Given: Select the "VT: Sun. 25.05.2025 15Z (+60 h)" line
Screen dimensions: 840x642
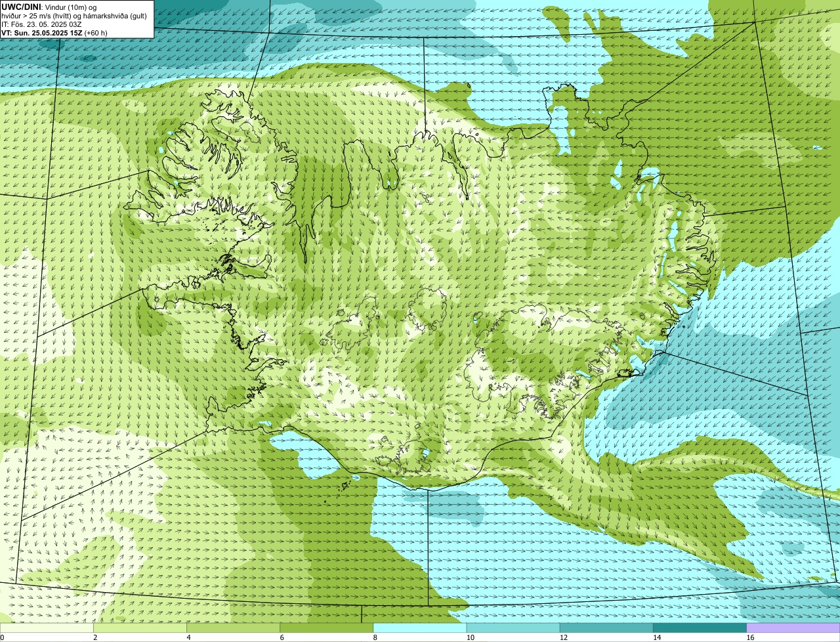Looking at the screenshot, I should (54, 33).
